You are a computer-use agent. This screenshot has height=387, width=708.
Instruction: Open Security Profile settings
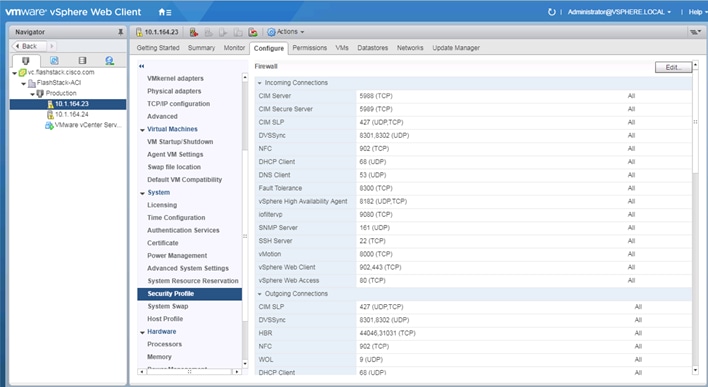(x=190, y=294)
